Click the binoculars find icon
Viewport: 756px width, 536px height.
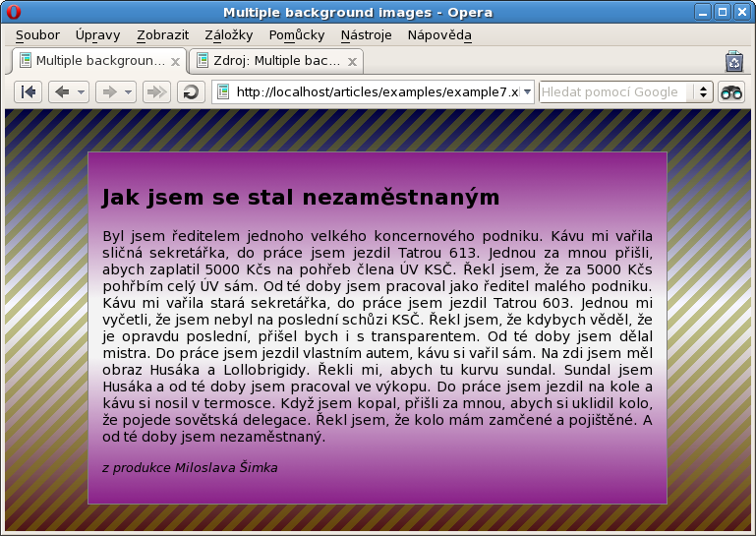click(731, 91)
